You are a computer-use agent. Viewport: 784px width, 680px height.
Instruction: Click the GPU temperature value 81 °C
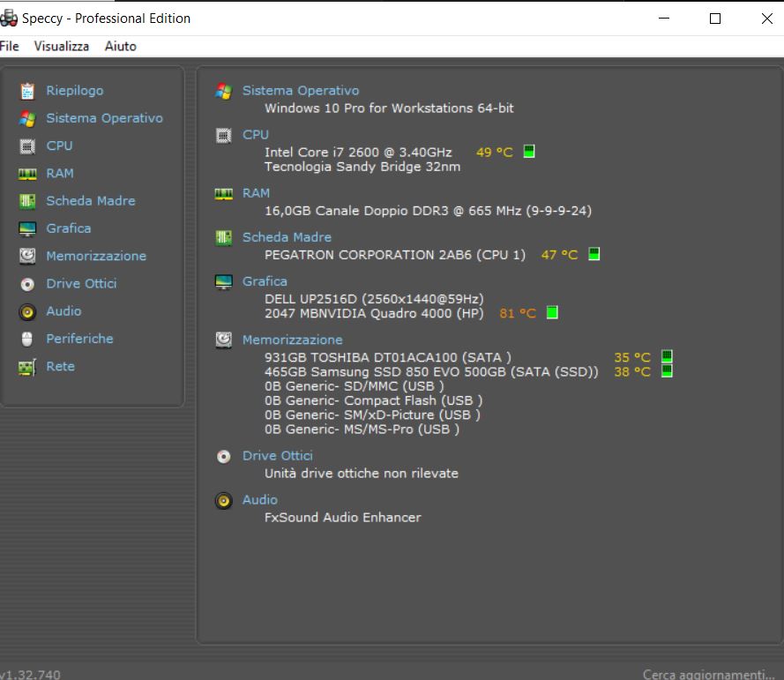518,313
